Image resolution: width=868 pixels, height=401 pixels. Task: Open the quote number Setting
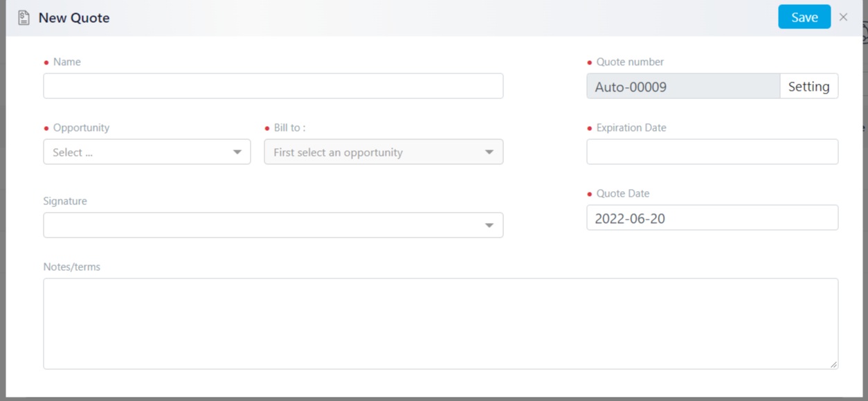[x=808, y=87]
